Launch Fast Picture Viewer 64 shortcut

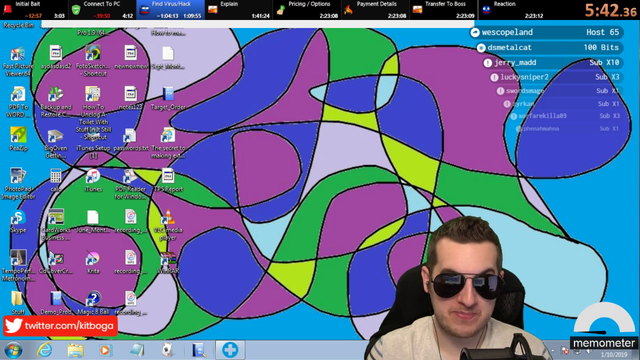point(18,61)
